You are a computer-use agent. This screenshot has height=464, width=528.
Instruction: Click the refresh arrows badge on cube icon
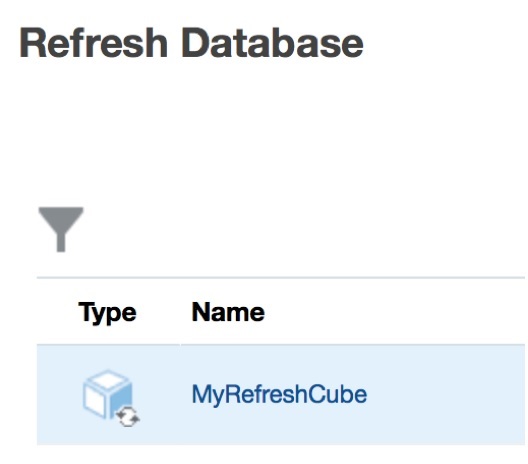pyautogui.click(x=128, y=418)
